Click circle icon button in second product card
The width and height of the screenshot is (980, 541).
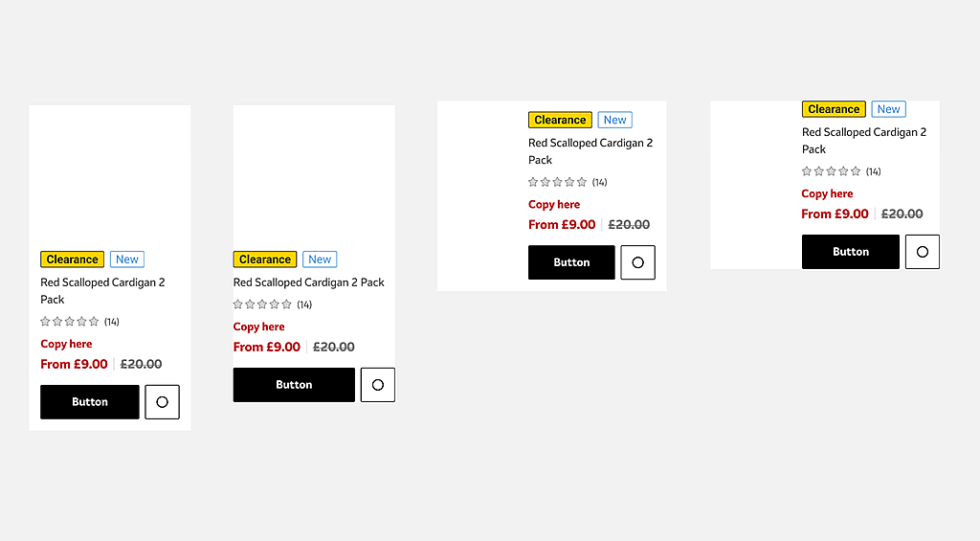pyautogui.click(x=378, y=385)
